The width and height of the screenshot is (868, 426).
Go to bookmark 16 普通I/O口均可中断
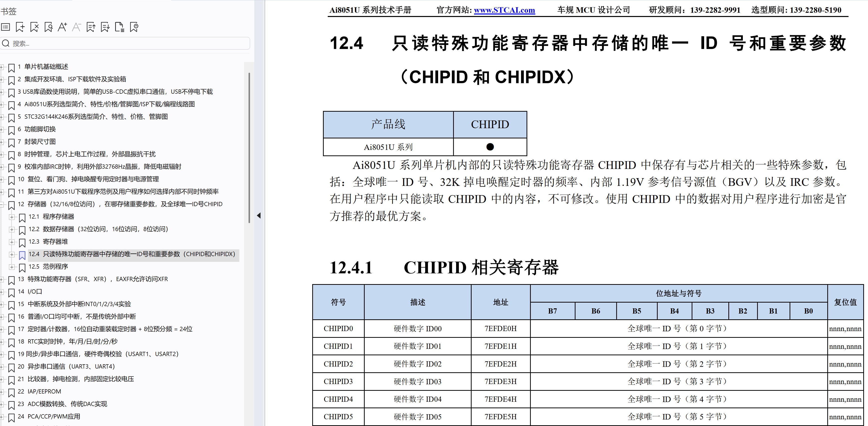77,317
